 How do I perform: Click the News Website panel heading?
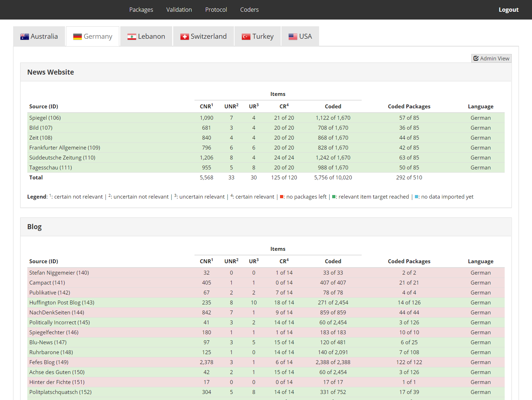pyautogui.click(x=50, y=72)
